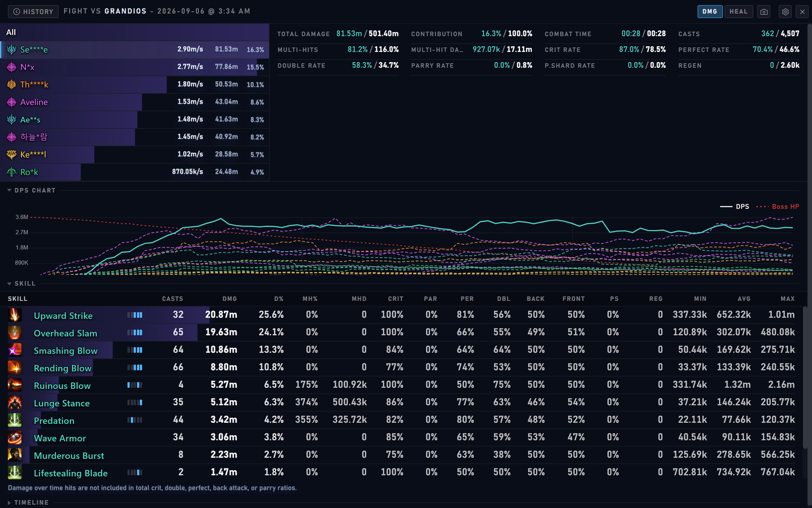This screenshot has height=508, width=812.
Task: Toggle the Boss HP line in legend
Action: [778, 207]
